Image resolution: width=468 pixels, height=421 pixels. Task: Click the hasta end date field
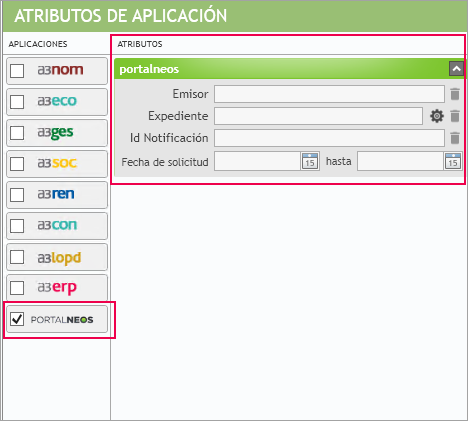pos(401,161)
